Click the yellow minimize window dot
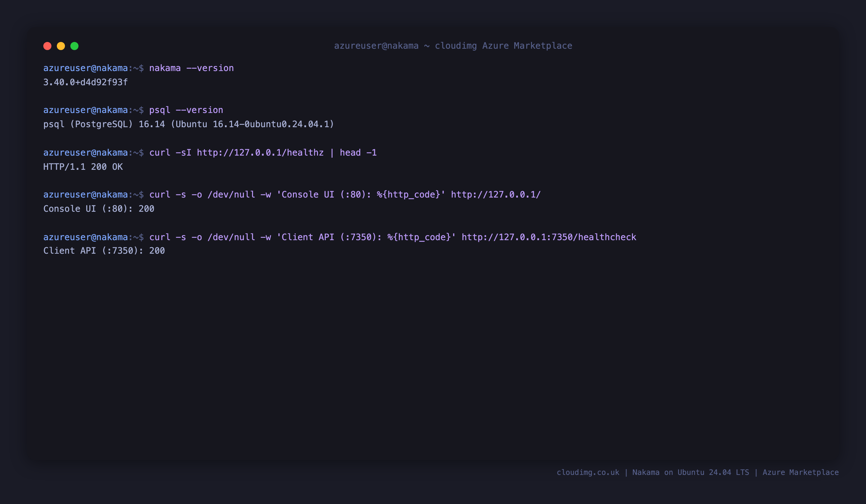Screen dimensions: 866x504 [x=61, y=46]
